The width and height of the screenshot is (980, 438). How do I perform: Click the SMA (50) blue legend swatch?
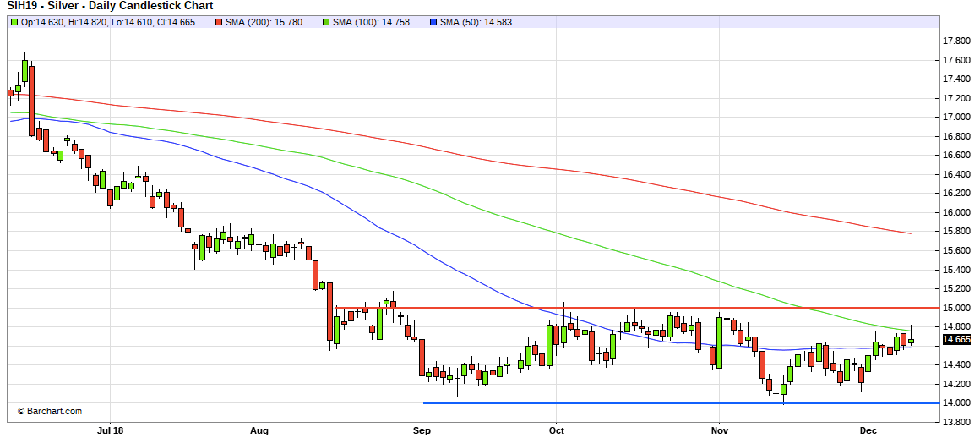pyautogui.click(x=433, y=23)
